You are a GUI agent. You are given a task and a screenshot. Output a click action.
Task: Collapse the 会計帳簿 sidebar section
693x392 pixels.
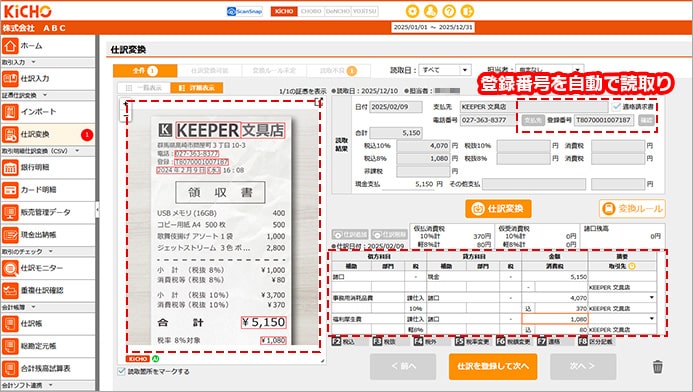pyautogui.click(x=33, y=307)
